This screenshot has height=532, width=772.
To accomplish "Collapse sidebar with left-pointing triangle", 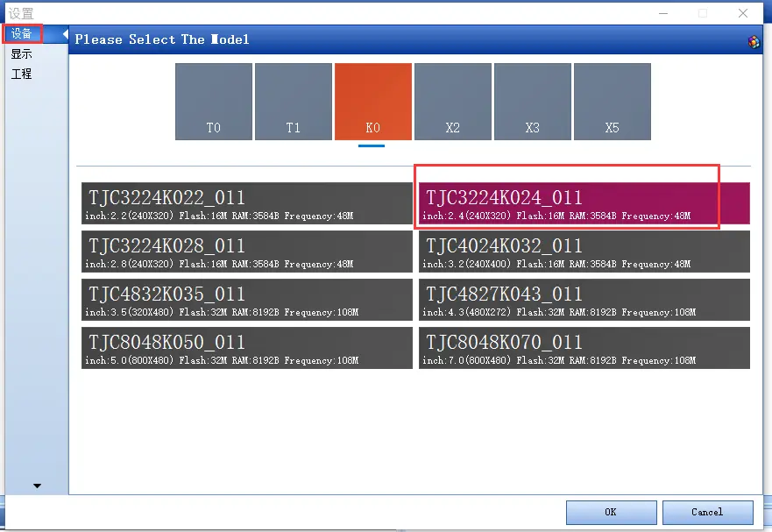I will [65, 34].
